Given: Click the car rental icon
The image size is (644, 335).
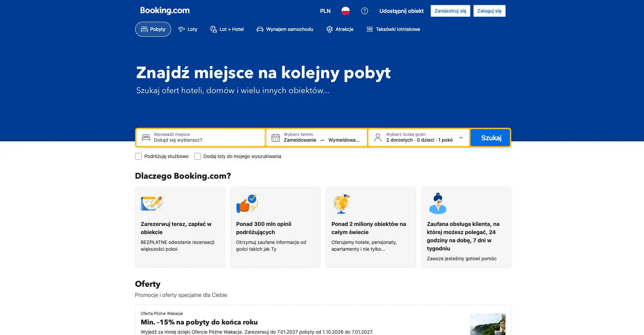Looking at the screenshot, I should click(x=260, y=29).
